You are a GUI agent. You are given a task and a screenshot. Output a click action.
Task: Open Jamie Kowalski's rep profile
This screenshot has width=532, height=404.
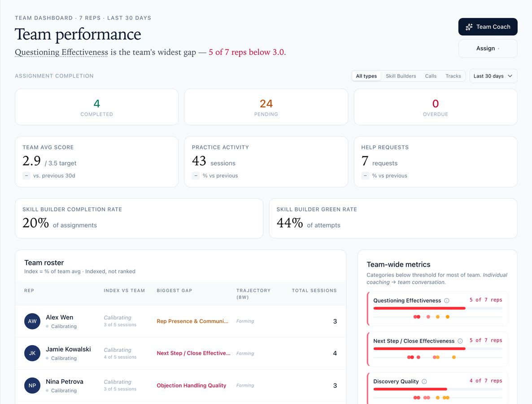tap(68, 349)
